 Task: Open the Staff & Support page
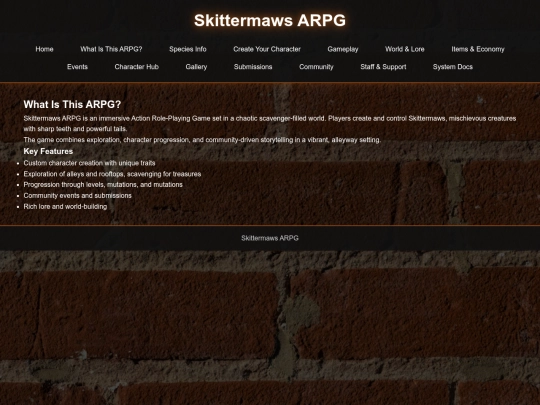(383, 67)
